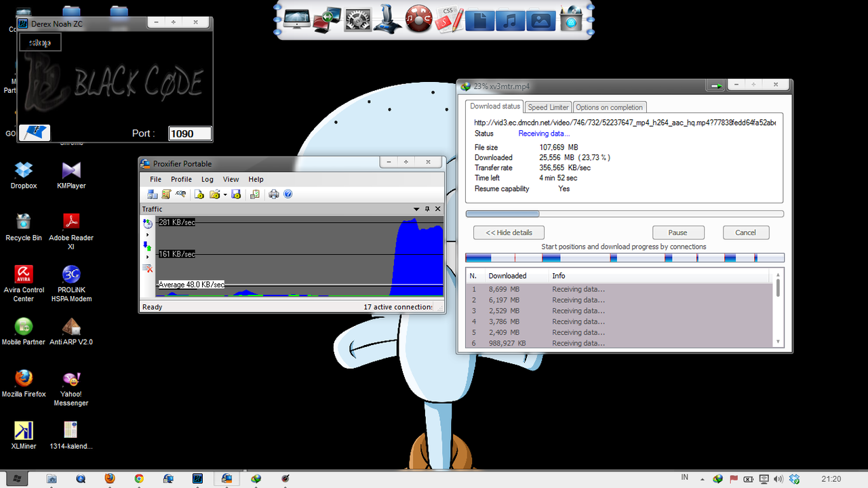Click traffic time clock icon in Traffic sidebar
The image size is (868, 488).
point(148,224)
